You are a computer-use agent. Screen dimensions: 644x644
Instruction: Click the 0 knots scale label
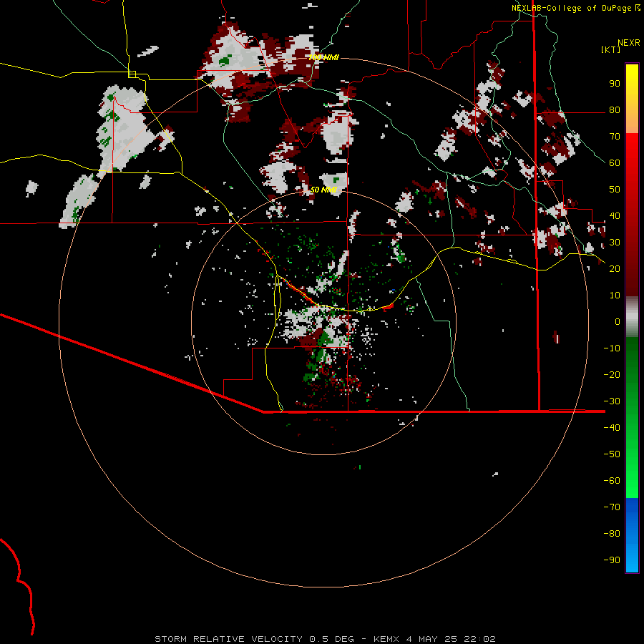[x=618, y=321]
